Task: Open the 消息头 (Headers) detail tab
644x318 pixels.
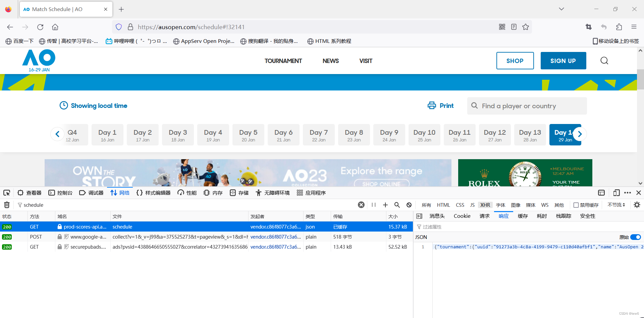Action: [x=437, y=216]
